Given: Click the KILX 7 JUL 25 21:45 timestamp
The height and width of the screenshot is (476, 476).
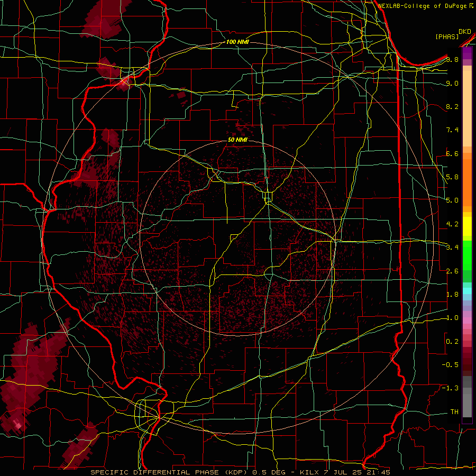Looking at the screenshot, I should [345, 472].
